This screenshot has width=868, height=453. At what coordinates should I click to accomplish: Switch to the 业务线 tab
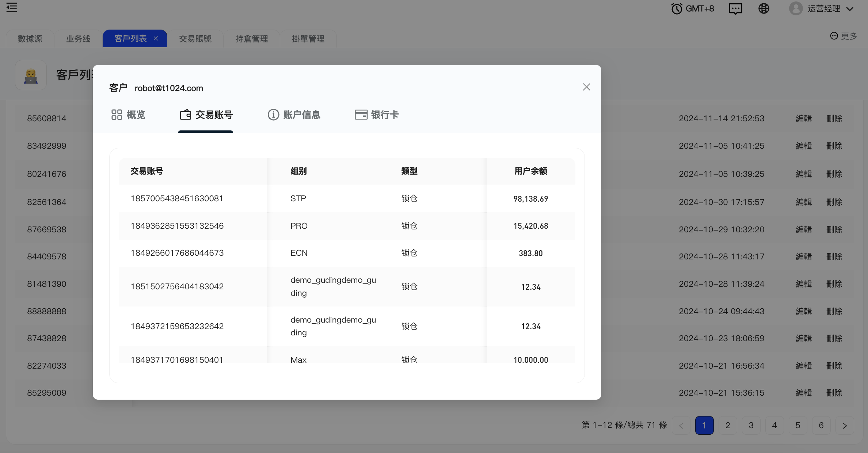tap(78, 39)
